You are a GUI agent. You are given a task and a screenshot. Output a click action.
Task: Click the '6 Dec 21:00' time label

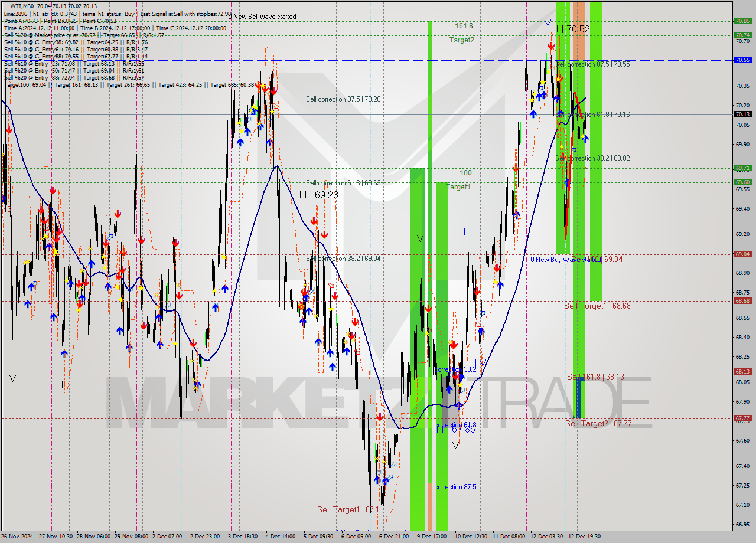(x=393, y=537)
